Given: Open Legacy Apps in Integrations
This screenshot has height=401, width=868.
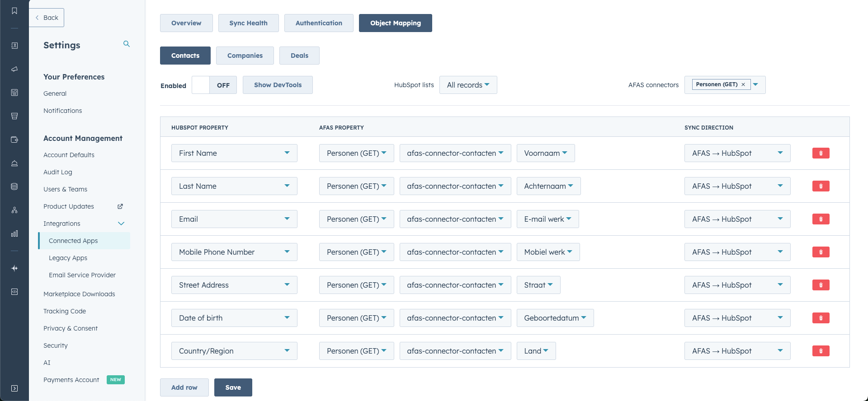Looking at the screenshot, I should point(68,258).
